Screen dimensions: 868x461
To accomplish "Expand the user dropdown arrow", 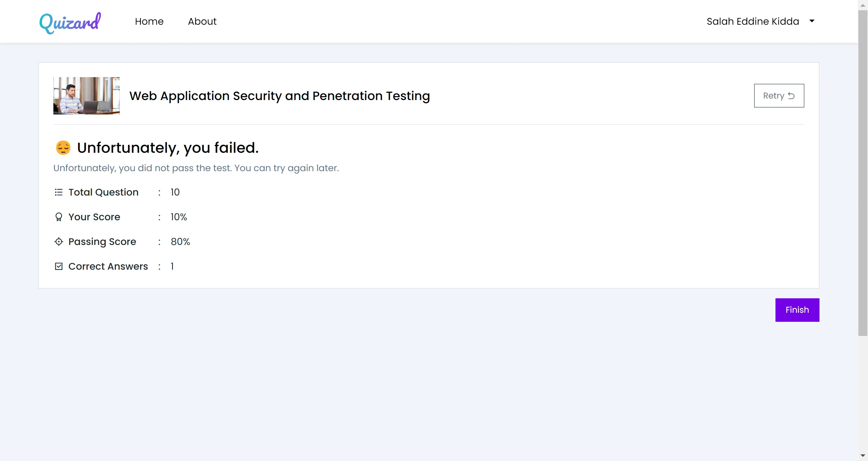I will (812, 21).
